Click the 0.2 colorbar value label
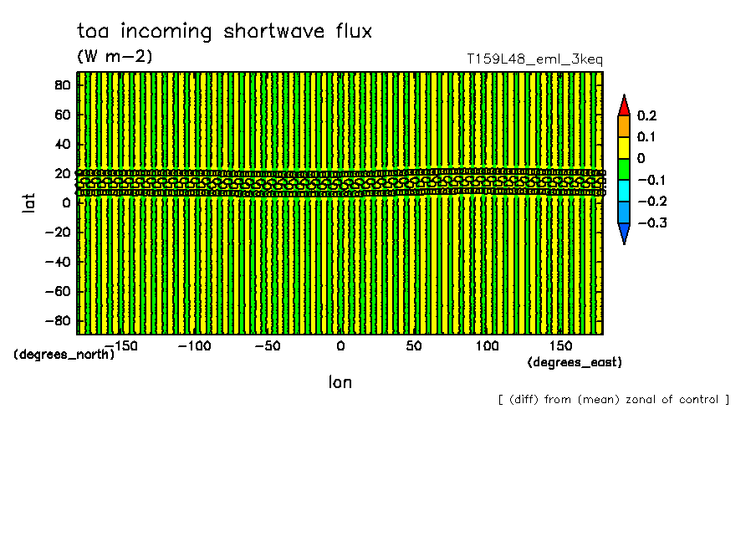 tap(646, 115)
